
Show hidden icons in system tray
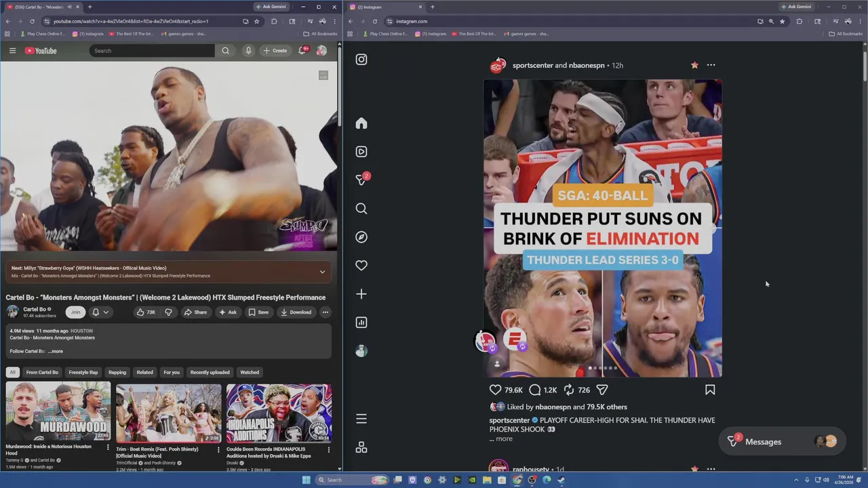tap(797, 480)
